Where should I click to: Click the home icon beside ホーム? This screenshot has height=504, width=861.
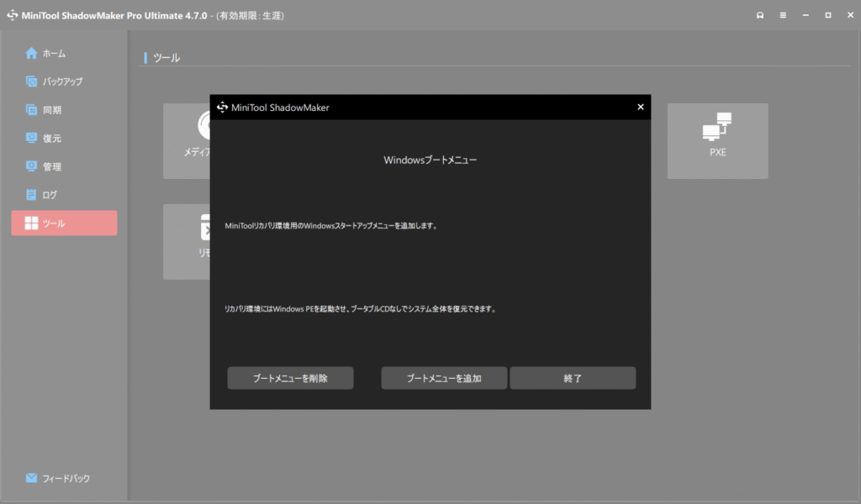click(31, 53)
